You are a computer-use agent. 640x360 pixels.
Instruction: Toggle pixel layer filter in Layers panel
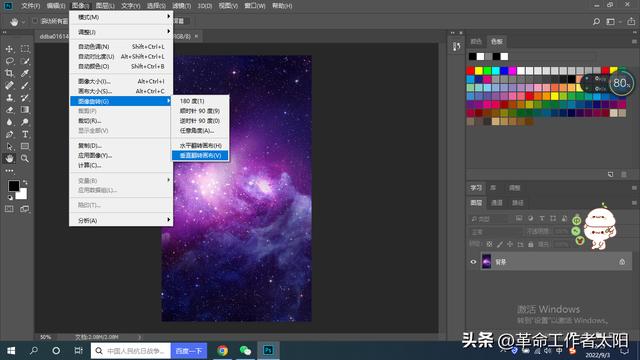[x=519, y=219]
